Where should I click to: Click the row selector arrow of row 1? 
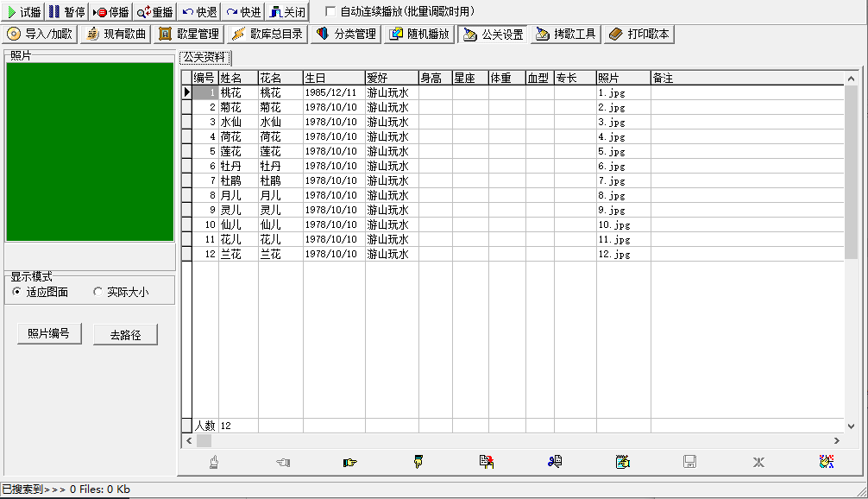(x=186, y=92)
